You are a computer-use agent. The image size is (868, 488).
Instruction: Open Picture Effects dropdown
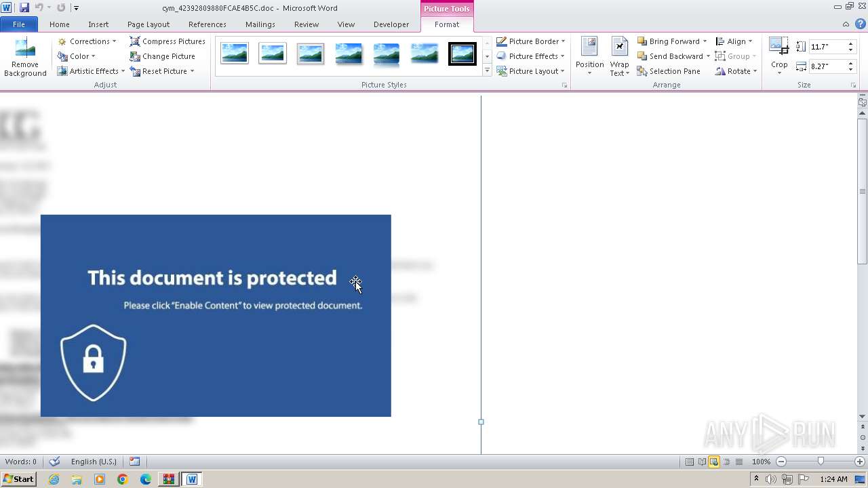tap(530, 56)
